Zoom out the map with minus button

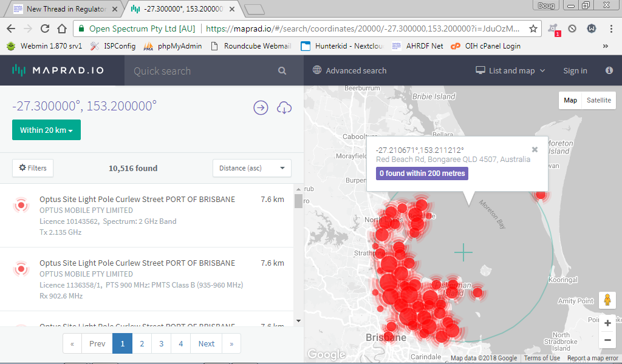607,340
